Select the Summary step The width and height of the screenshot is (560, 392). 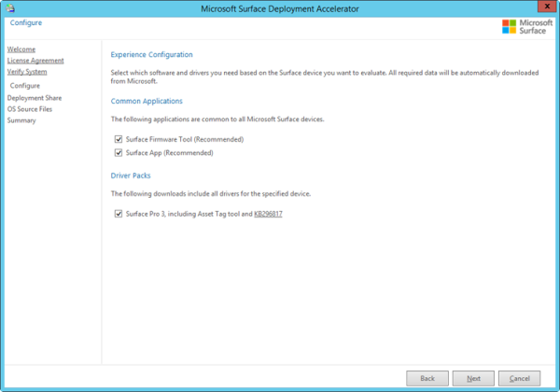click(21, 120)
